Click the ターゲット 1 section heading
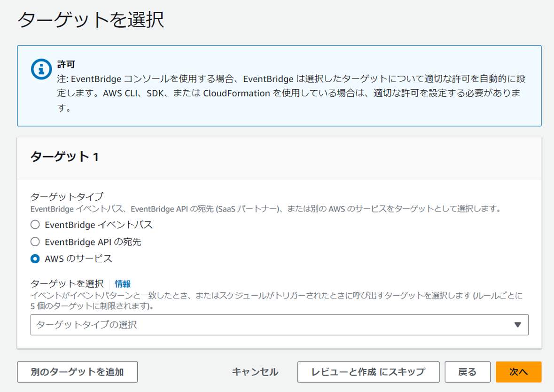Image resolution: width=554 pixels, height=392 pixels. 64,157
